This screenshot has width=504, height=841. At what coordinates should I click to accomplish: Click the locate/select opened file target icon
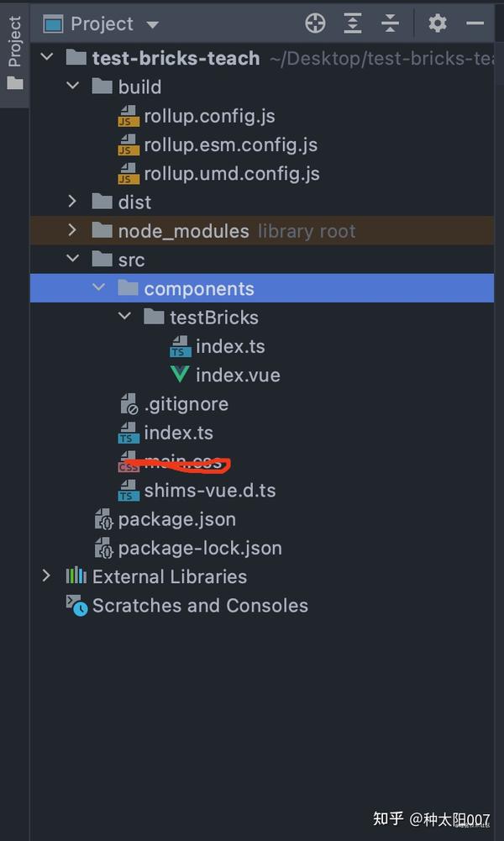pos(315,24)
